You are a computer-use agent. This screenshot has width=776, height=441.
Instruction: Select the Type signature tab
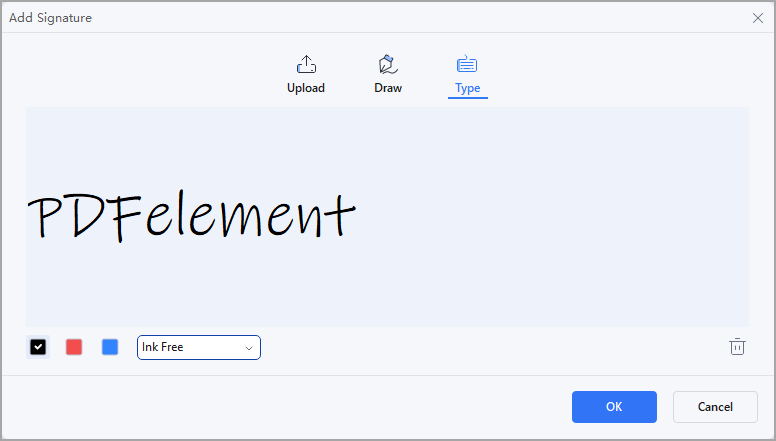pyautogui.click(x=468, y=75)
